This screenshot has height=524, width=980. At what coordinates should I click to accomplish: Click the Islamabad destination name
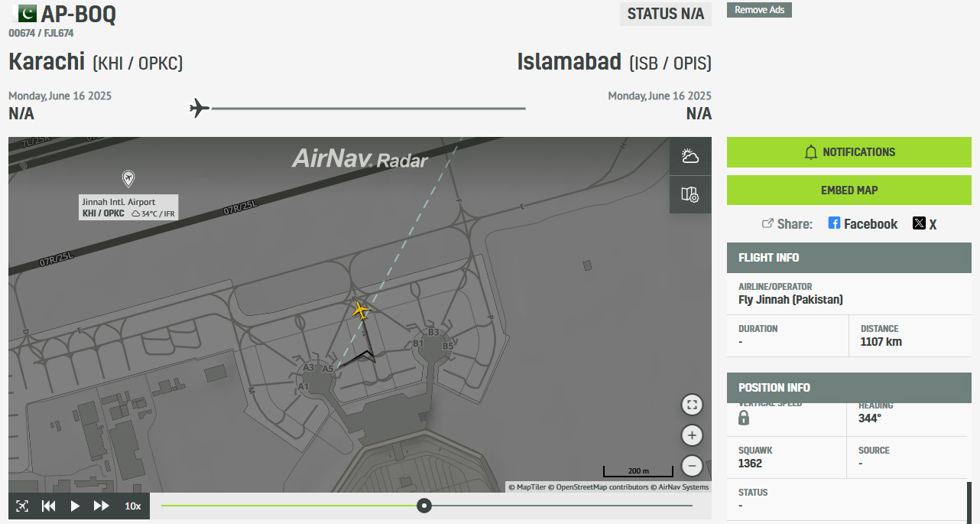coord(570,63)
